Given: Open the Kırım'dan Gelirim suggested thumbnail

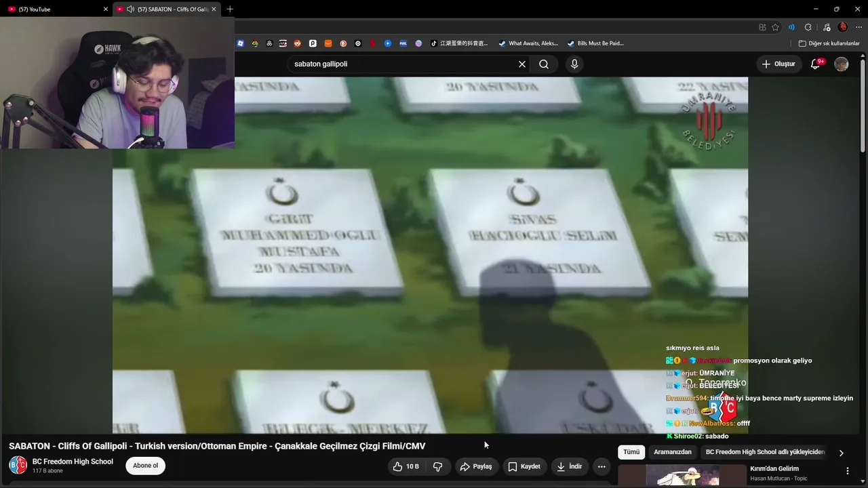Looking at the screenshot, I should [682, 476].
